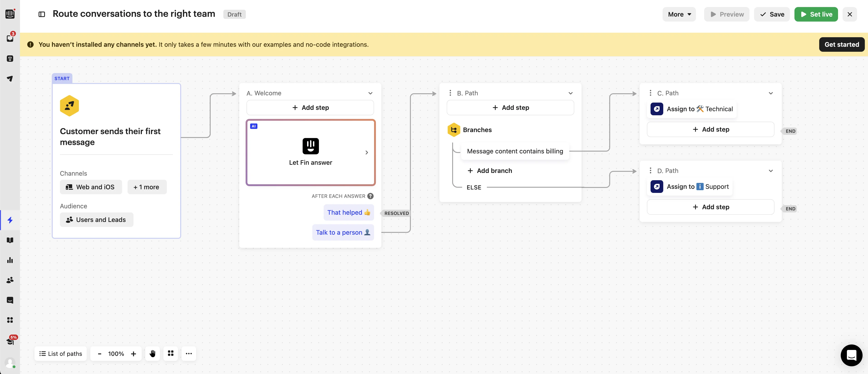Image resolution: width=868 pixels, height=374 pixels.
Task: Open the Contacts people sidebar icon
Action: click(10, 280)
